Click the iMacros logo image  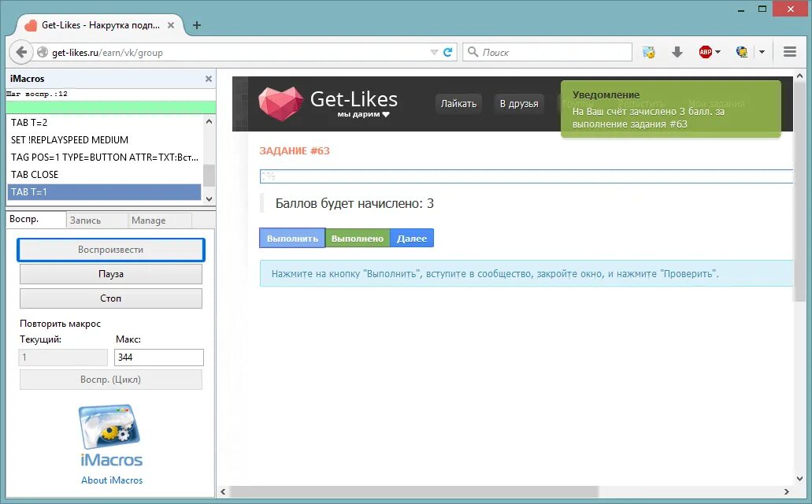point(111,435)
